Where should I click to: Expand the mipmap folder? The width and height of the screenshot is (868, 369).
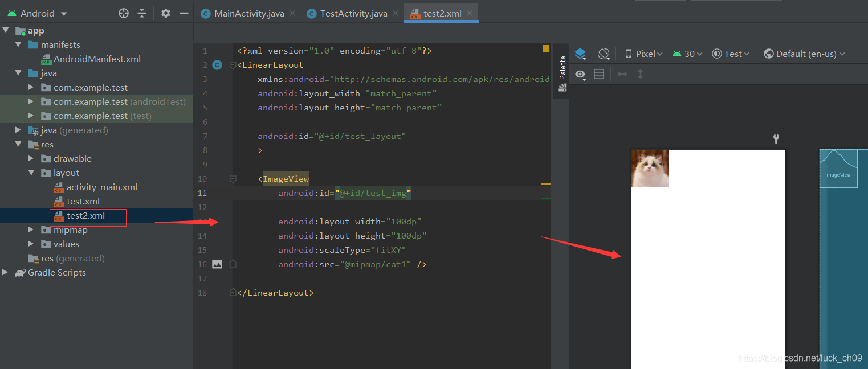31,229
